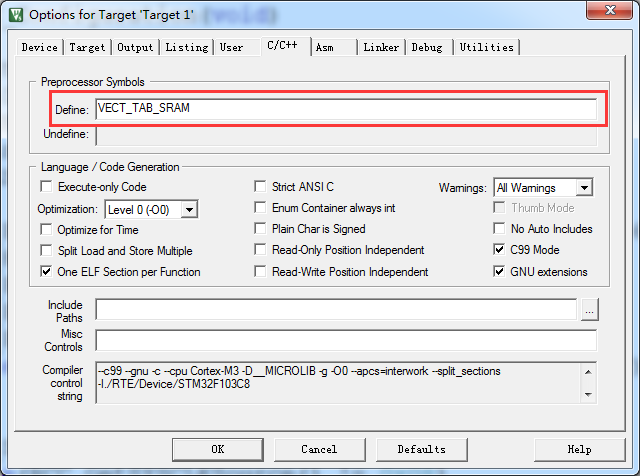Check Read-Write Position Independent

[x=260, y=271]
